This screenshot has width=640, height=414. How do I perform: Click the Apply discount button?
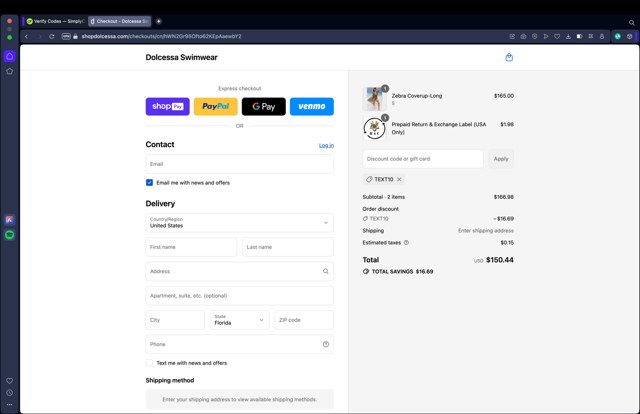click(501, 159)
